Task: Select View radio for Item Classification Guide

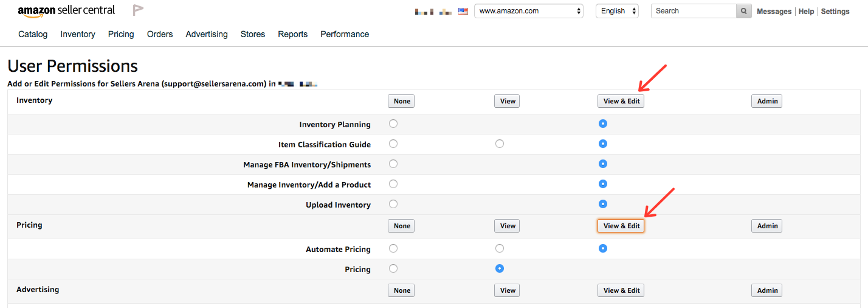Action: tap(500, 144)
